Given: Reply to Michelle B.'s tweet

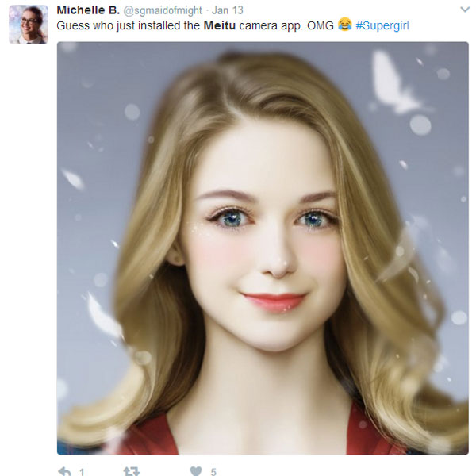Looking at the screenshot, I should pos(64,470).
